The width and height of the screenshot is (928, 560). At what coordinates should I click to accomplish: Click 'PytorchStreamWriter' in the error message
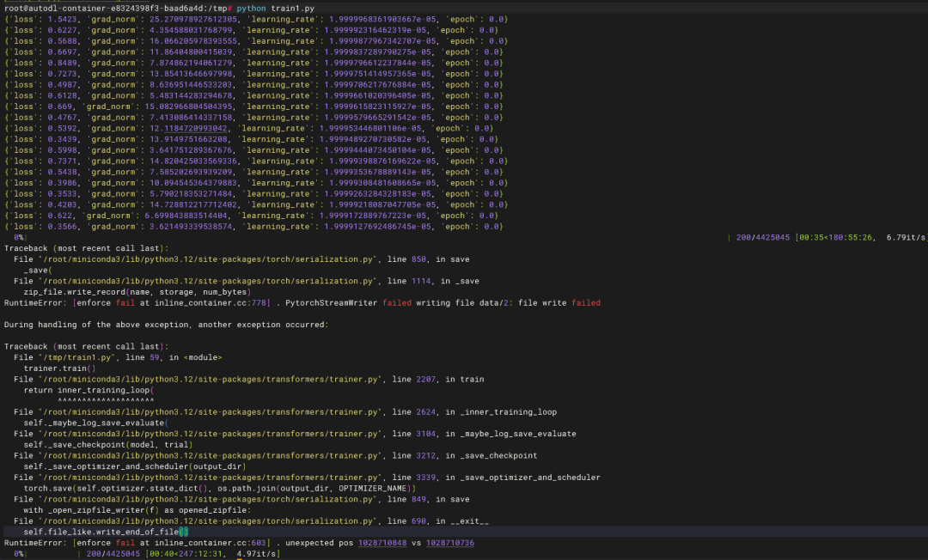[331, 303]
